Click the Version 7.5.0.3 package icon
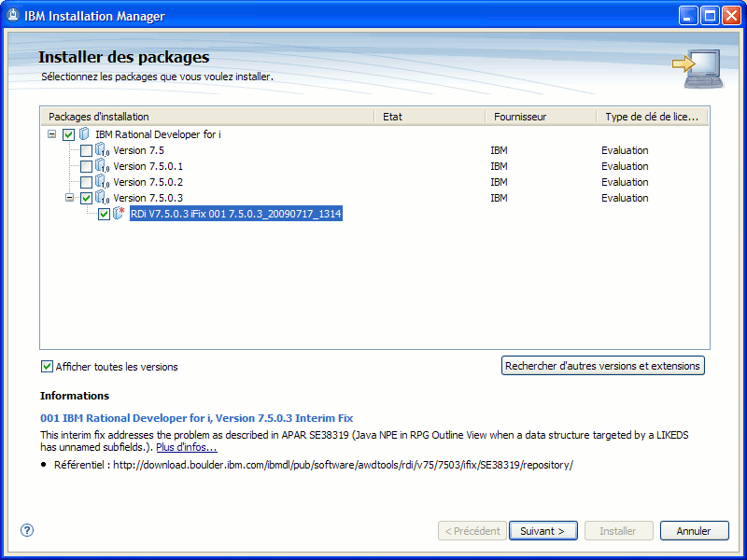 (x=102, y=197)
